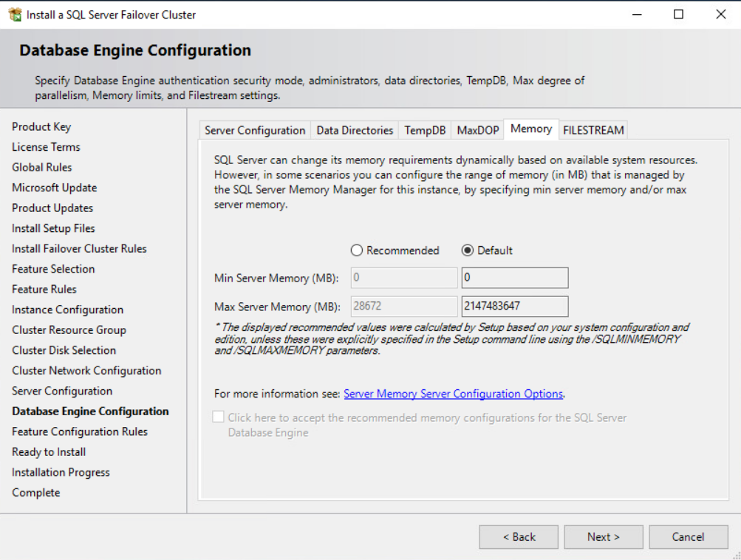Open Server Memory Server Configuration Options link
This screenshot has height=560, width=741.
(x=453, y=394)
